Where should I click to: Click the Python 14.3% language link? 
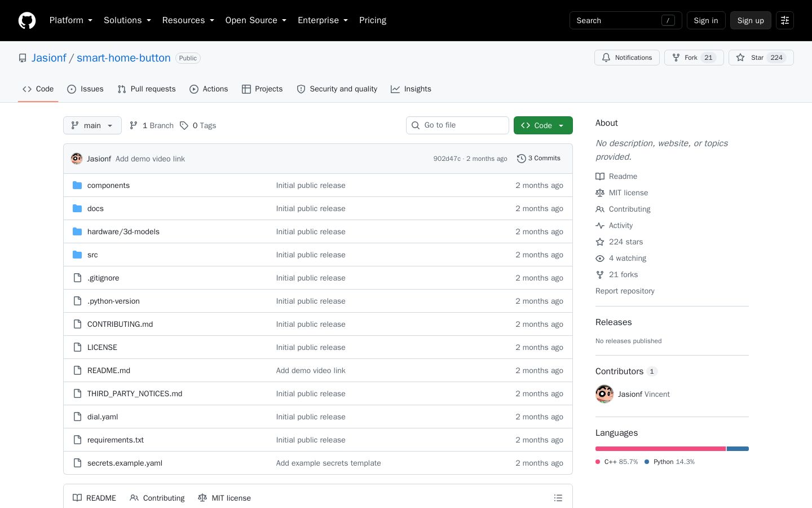(x=669, y=462)
